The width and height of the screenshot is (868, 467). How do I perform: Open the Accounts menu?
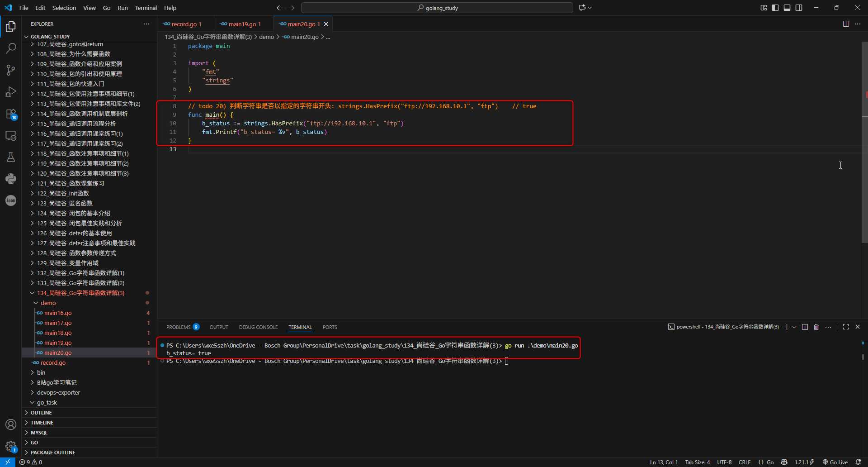[x=11, y=424]
